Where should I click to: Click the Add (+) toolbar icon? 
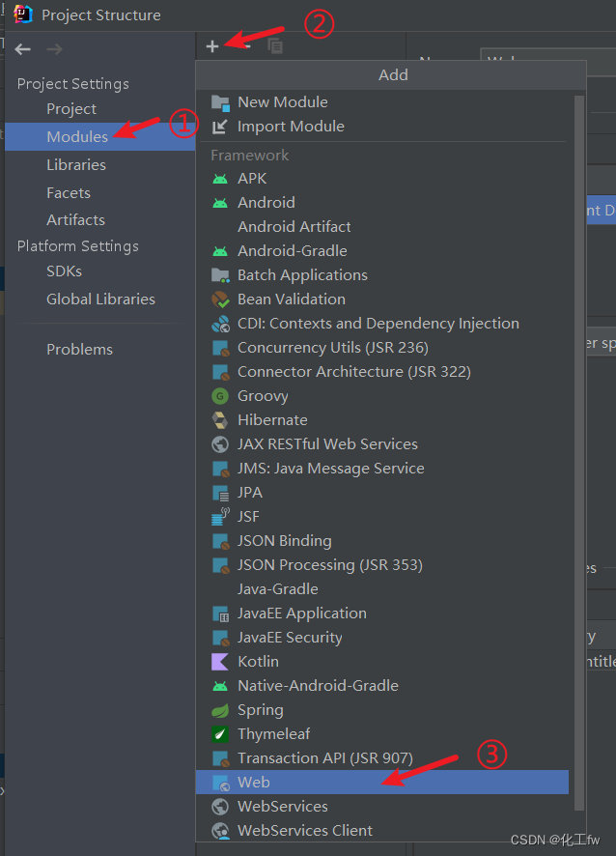click(212, 44)
